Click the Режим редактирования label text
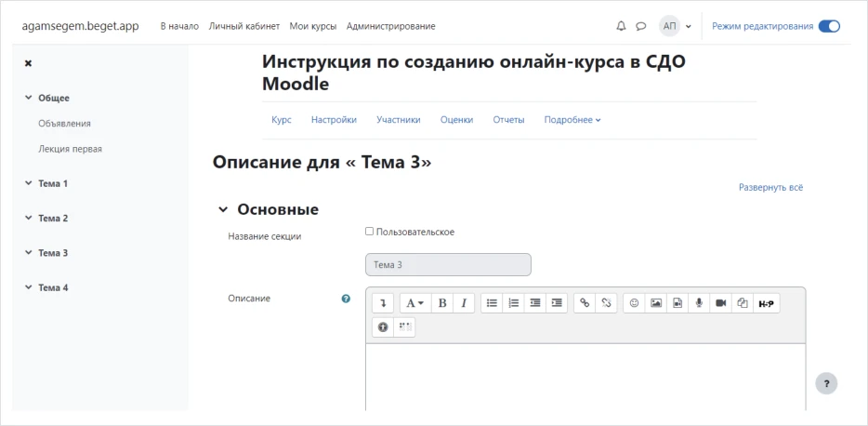Image resolution: width=868 pixels, height=426 pixels. coord(762,26)
